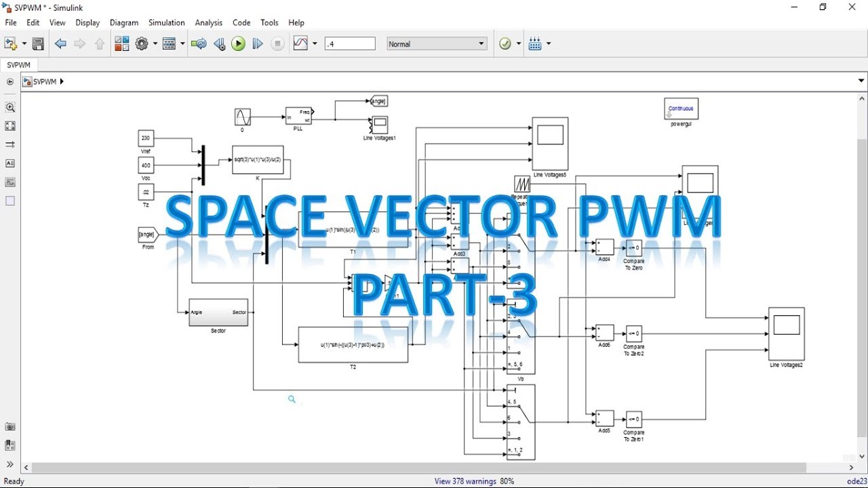
Task: Click the vertical scrollbar thumb
Action: 862,289
